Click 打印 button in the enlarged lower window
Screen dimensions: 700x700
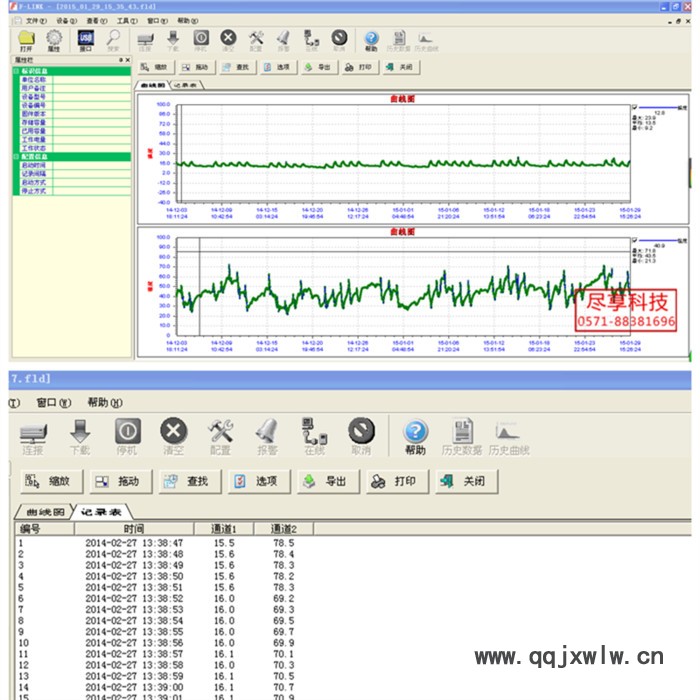point(397,481)
